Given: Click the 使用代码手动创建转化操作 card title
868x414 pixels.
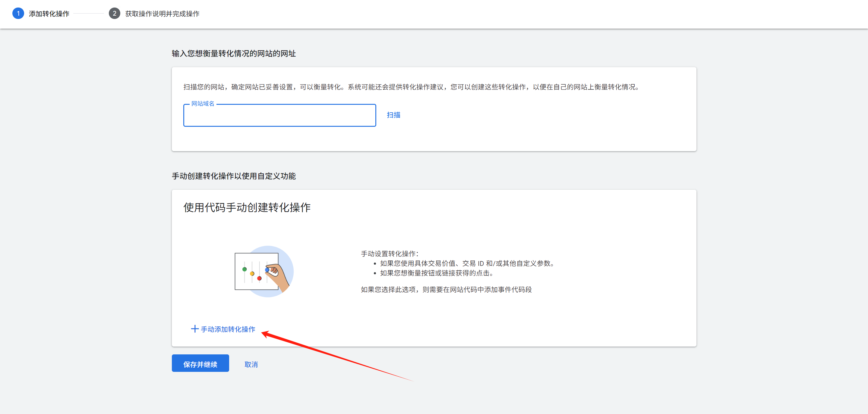Looking at the screenshot, I should pos(247,207).
